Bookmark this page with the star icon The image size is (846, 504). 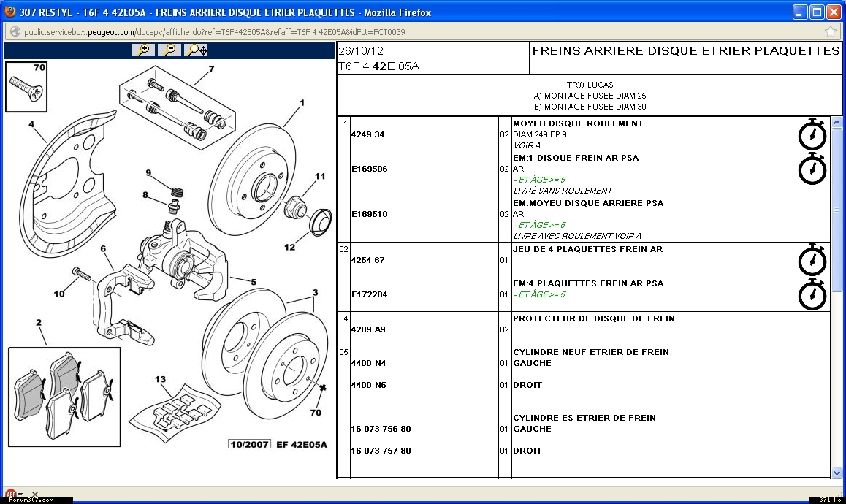click(x=831, y=32)
